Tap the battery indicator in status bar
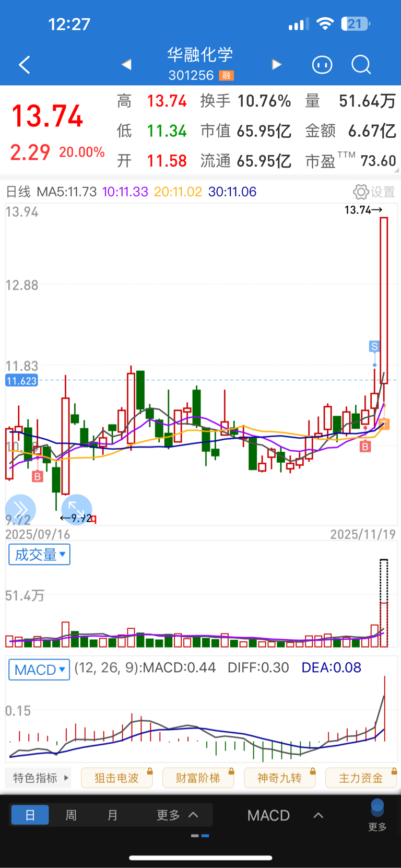 [x=356, y=24]
